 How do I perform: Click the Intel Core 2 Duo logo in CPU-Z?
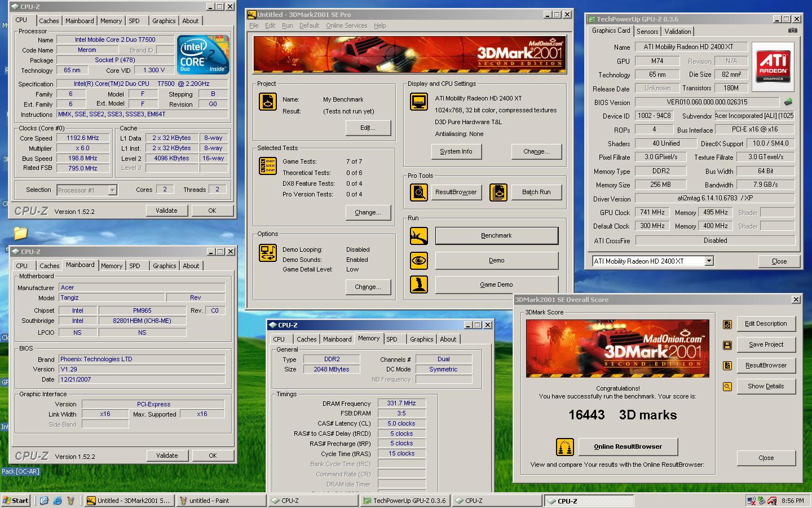click(203, 55)
